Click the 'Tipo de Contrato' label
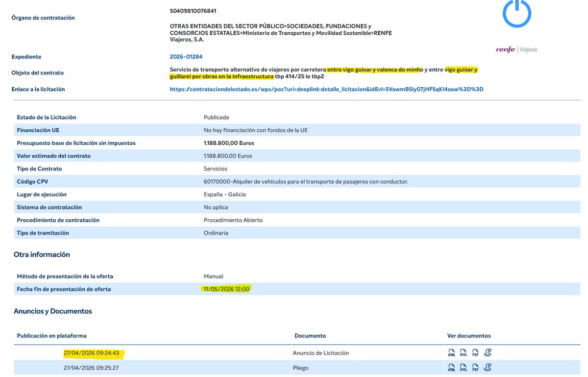The image size is (588, 377). 39,169
